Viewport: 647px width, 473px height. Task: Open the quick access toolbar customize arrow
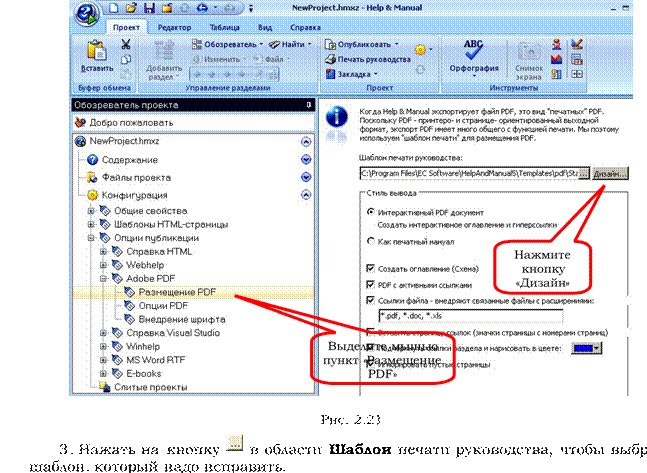[x=250, y=8]
